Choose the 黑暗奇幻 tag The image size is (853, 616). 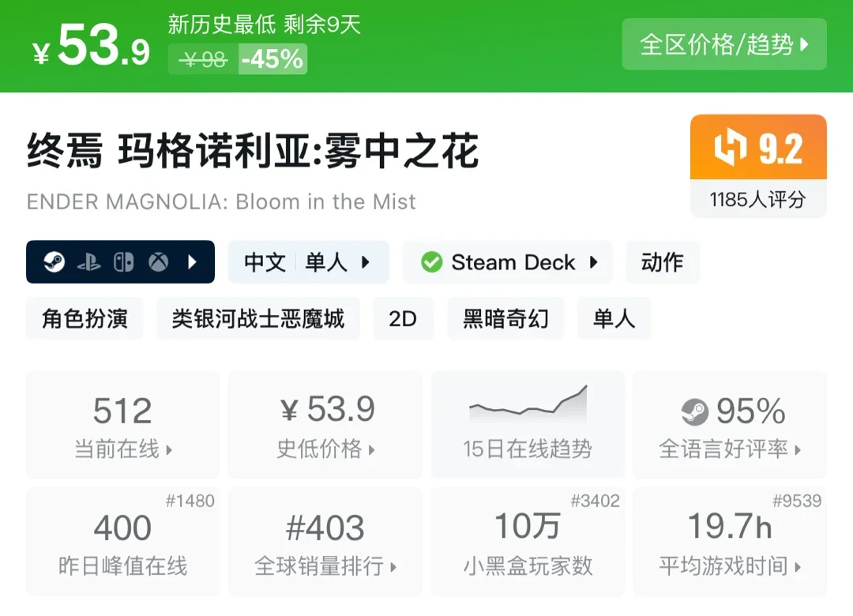[505, 318]
